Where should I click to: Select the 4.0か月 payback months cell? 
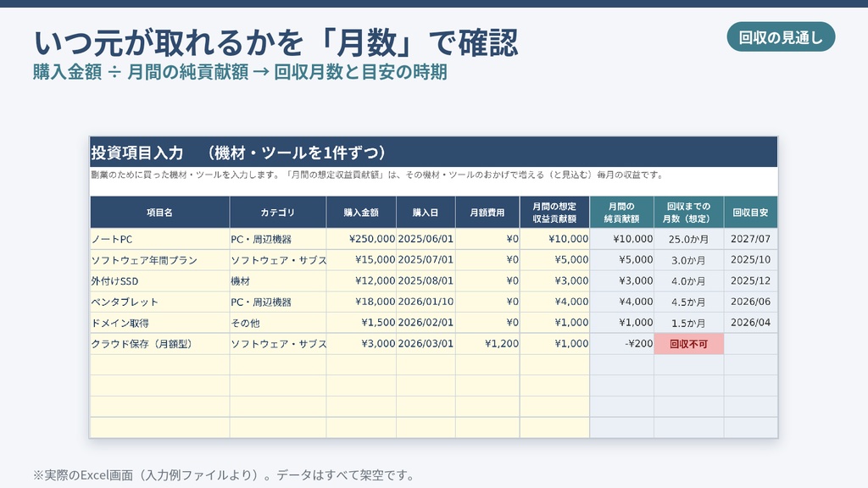click(x=688, y=281)
